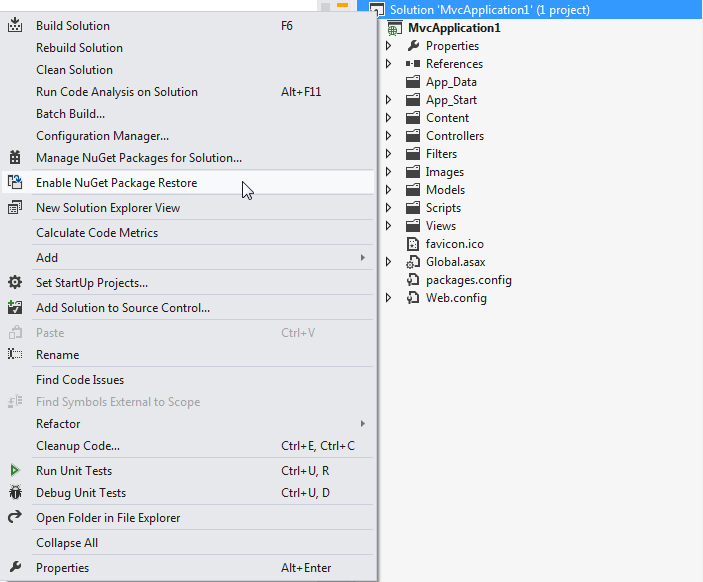
Task: Click the Solution node icon in header
Action: click(377, 9)
